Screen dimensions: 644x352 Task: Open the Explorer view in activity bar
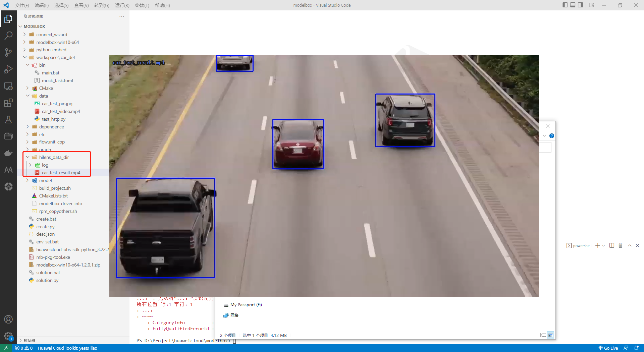(8, 19)
